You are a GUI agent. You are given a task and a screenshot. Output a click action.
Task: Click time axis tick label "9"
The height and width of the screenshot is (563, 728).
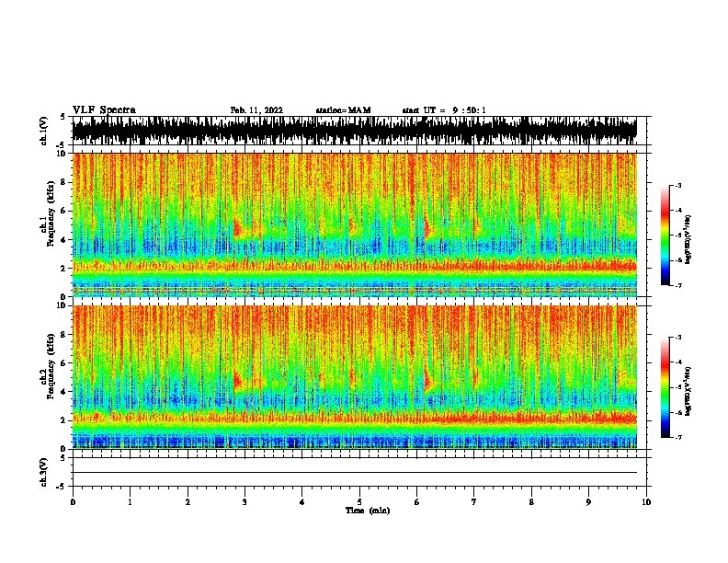coord(588,502)
